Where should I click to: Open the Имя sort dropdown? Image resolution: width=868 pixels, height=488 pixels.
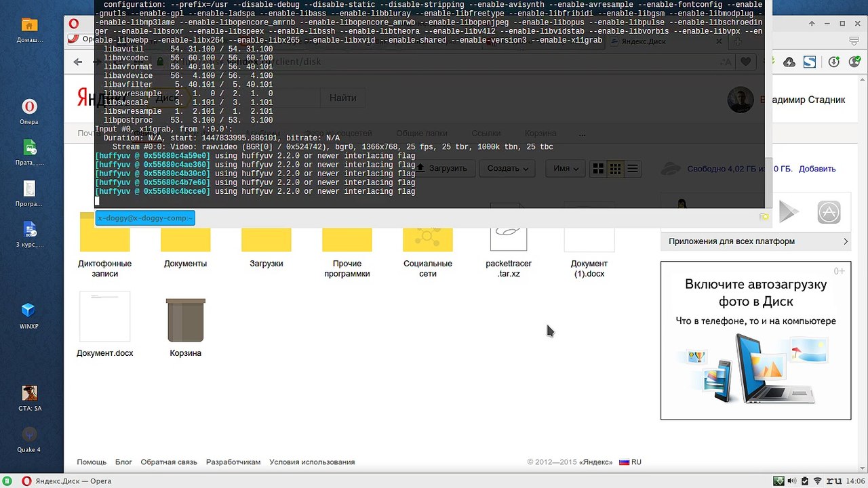(566, 169)
